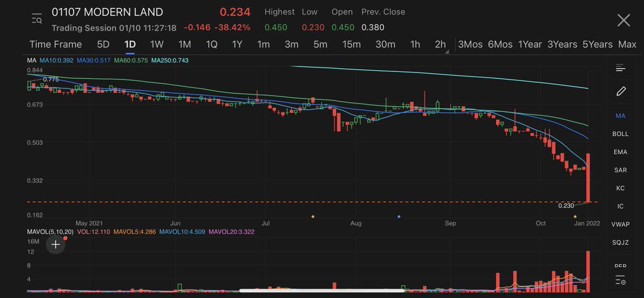Viewport: 644px width, 298px height.
Task: Switch to the 1W time frame
Action: [x=157, y=44]
